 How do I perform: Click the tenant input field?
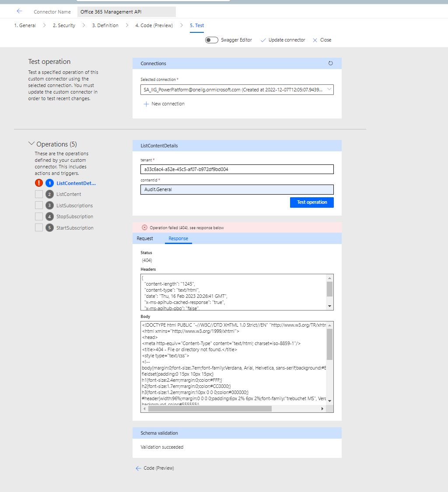click(x=237, y=169)
